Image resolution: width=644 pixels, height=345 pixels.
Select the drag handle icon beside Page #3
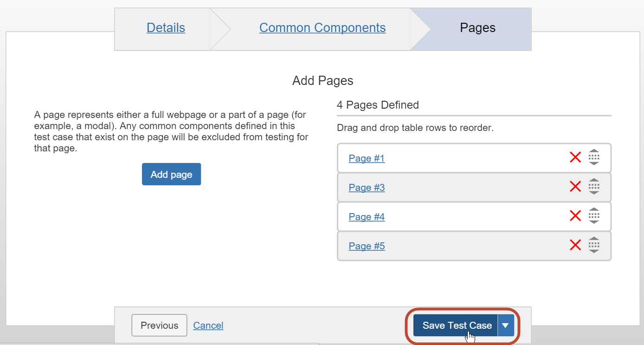pyautogui.click(x=594, y=187)
